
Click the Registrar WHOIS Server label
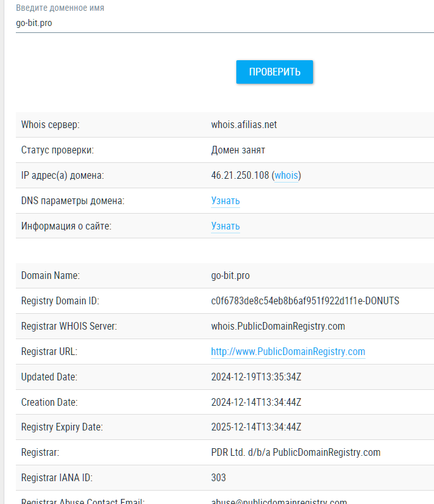(69, 326)
